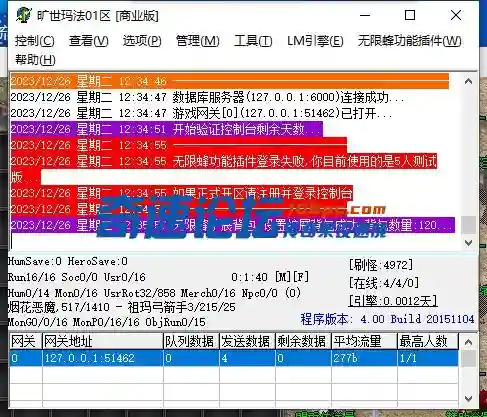Open the 选项(P) menu
Viewport: 487px width, 417px height.
(x=142, y=41)
